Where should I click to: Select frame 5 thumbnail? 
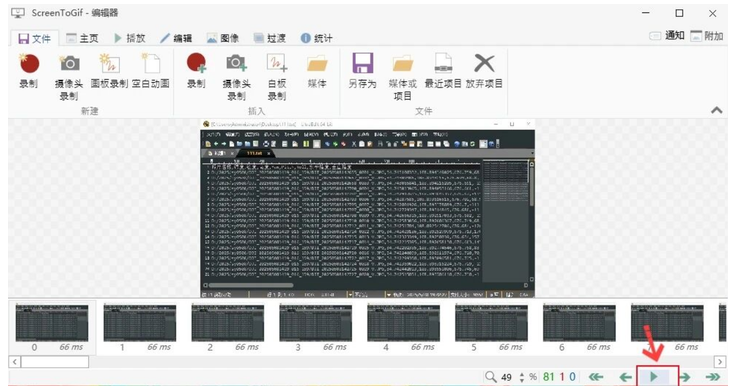click(491, 327)
